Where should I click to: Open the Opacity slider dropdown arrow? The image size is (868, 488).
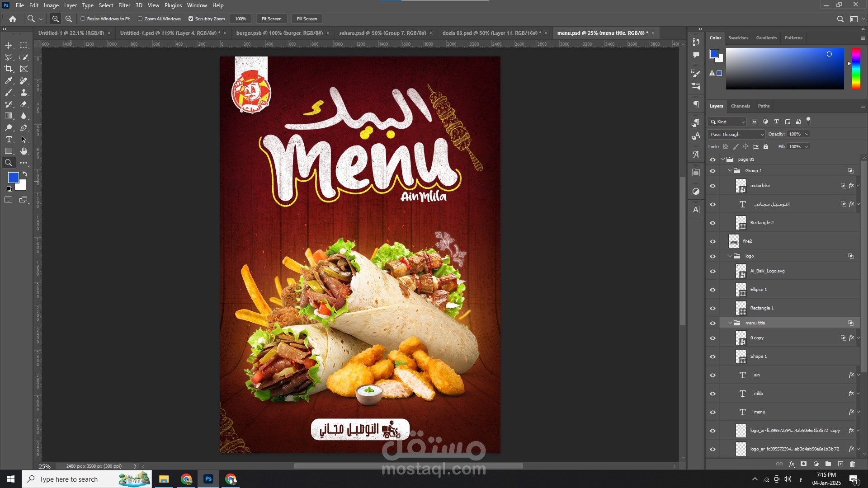tap(807, 134)
